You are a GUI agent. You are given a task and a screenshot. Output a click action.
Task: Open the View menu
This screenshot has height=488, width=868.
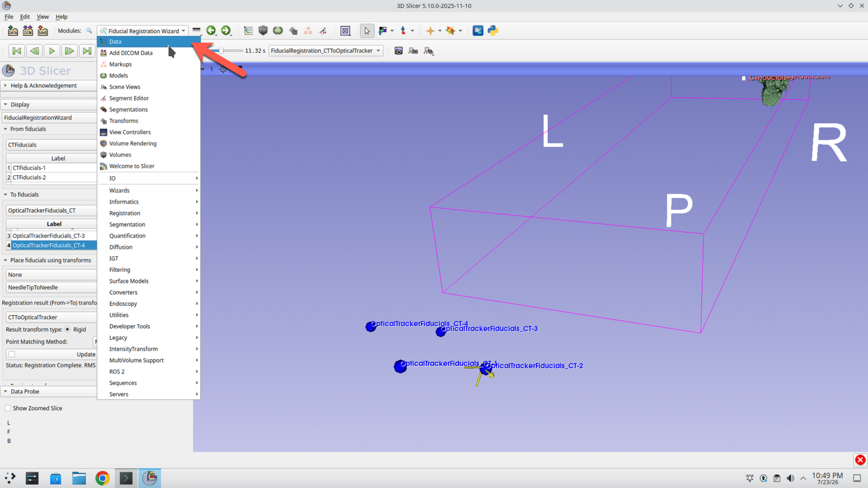42,17
